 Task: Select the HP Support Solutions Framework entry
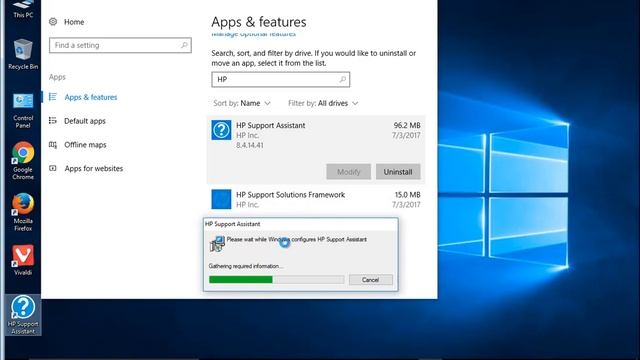[316, 199]
